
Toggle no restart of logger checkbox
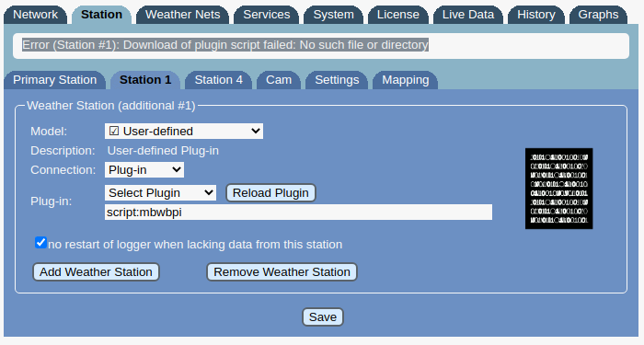pyautogui.click(x=40, y=242)
